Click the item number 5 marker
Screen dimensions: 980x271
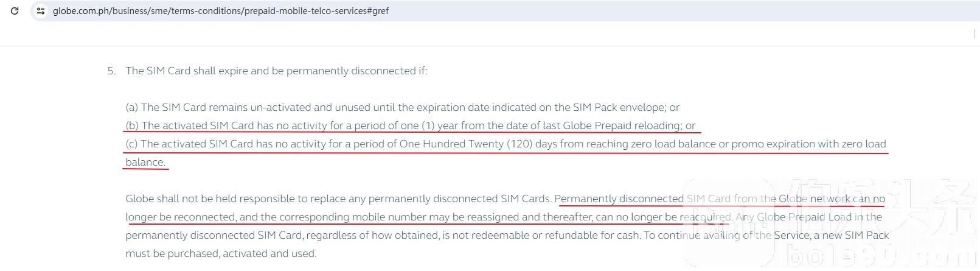(x=111, y=71)
